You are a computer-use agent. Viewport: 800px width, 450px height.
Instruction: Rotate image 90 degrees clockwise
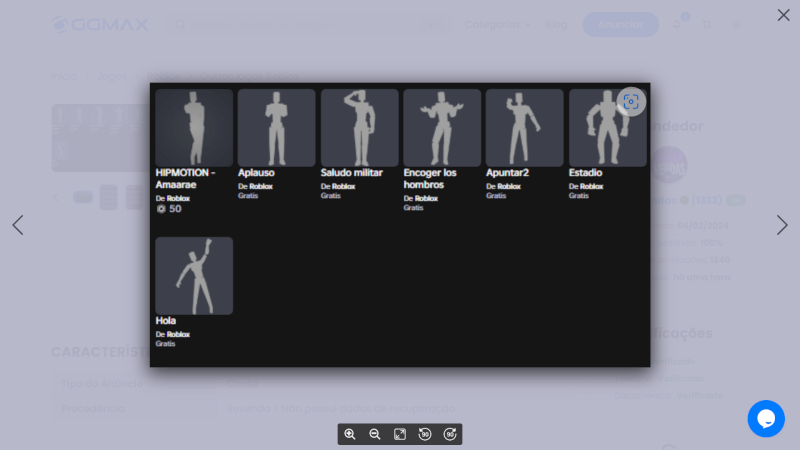click(x=450, y=434)
